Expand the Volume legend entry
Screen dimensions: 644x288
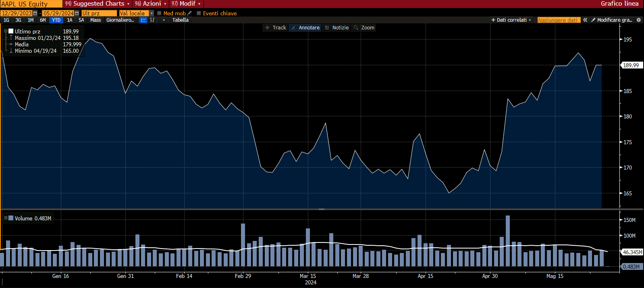[x=6, y=218]
